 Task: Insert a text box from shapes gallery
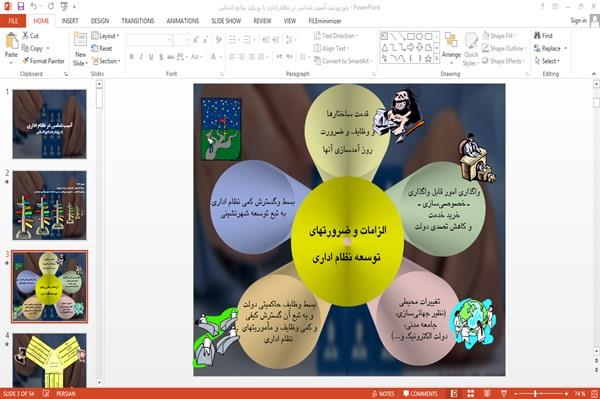pos(384,36)
